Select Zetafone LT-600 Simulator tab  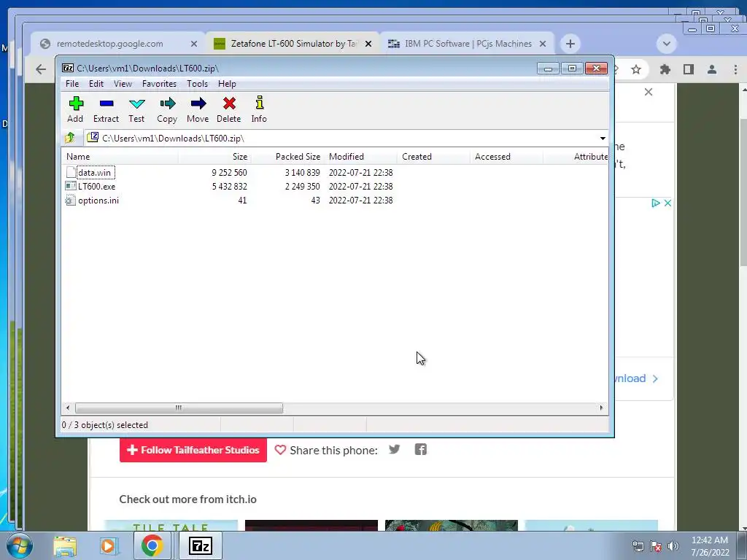click(294, 44)
